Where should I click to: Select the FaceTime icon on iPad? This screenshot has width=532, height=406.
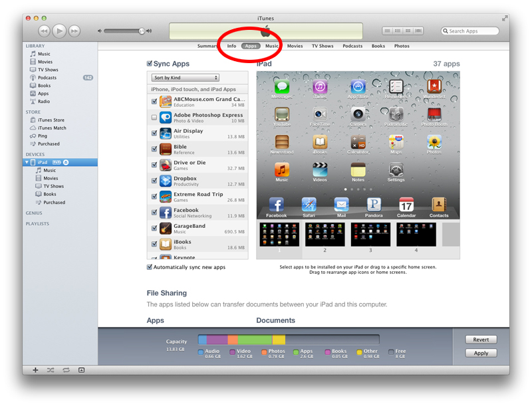tap(320, 114)
